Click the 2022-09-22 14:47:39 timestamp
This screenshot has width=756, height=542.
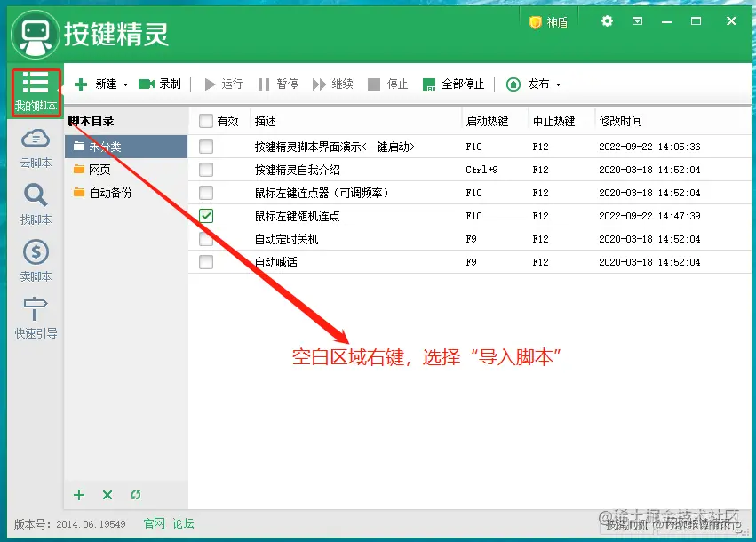pyautogui.click(x=649, y=216)
